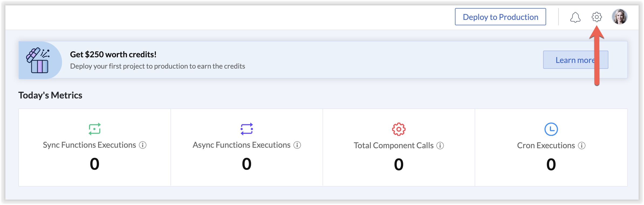This screenshot has width=644, height=205.
Task: Click the Async Functions Executions count value
Action: coord(247,164)
